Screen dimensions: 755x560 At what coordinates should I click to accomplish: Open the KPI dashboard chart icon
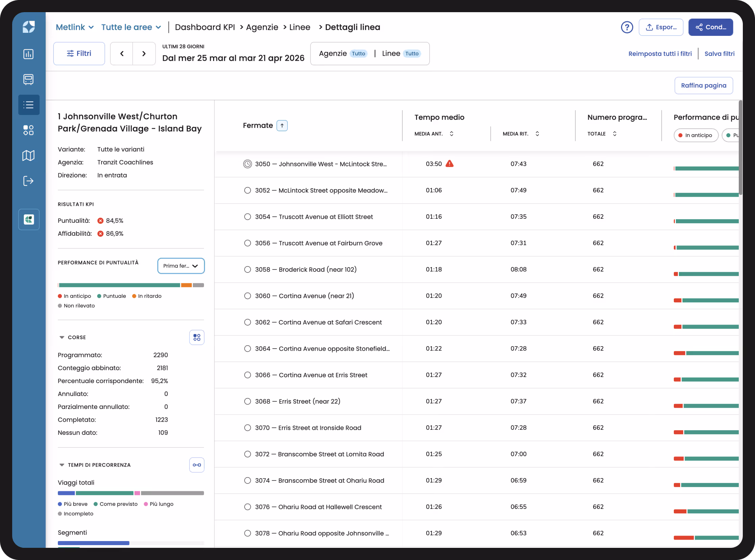tap(29, 54)
